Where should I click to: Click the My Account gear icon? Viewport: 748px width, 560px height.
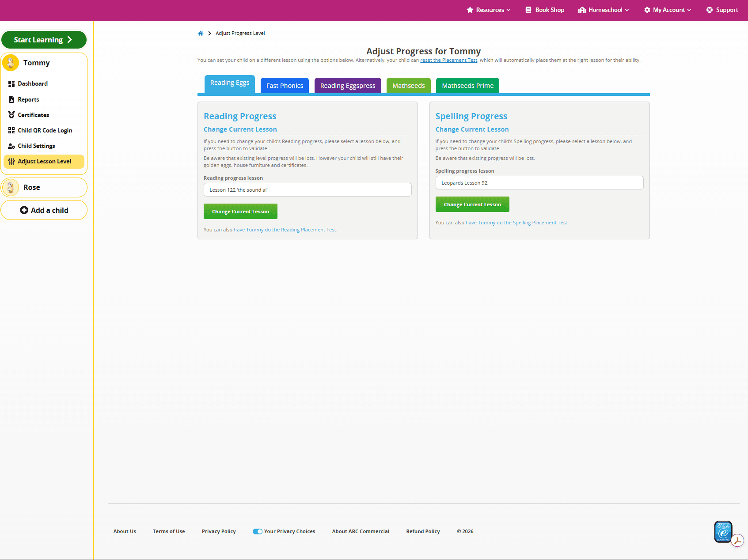pos(647,10)
